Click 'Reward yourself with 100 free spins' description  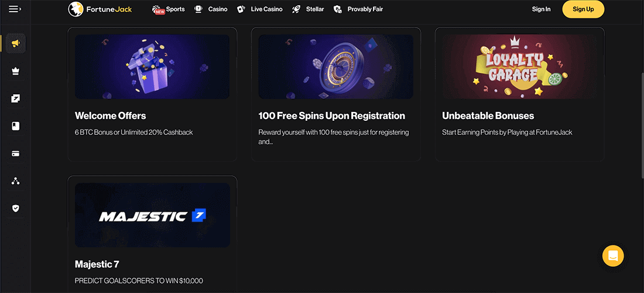(334, 137)
